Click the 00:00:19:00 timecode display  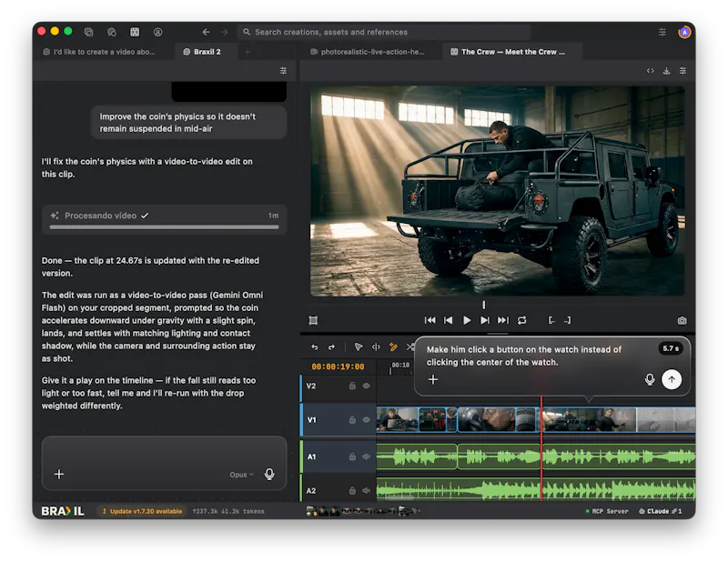[x=338, y=366]
